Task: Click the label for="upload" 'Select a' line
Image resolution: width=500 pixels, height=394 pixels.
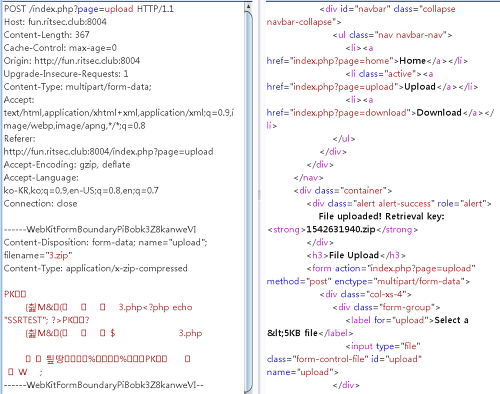Action: pos(407,321)
